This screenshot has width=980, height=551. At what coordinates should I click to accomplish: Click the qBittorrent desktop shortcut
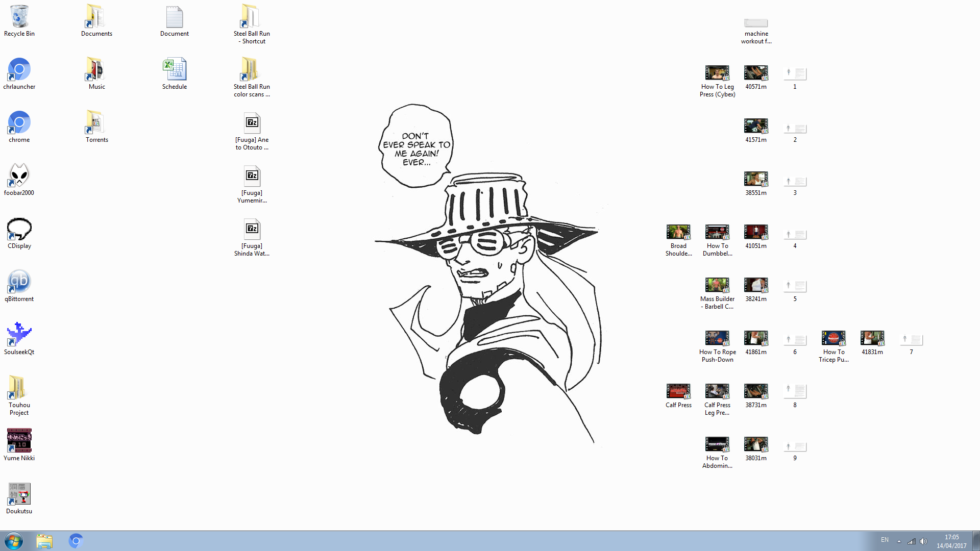click(19, 281)
